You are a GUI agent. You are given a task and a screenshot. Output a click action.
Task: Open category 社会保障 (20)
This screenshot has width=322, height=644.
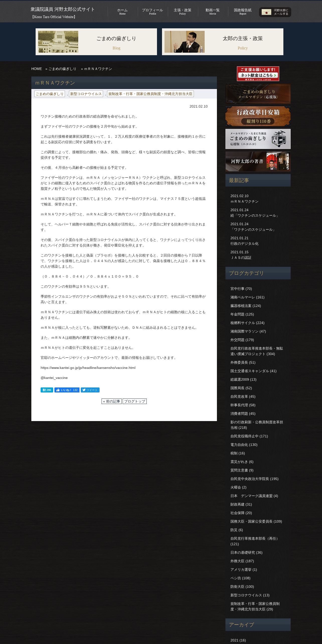[241, 513]
